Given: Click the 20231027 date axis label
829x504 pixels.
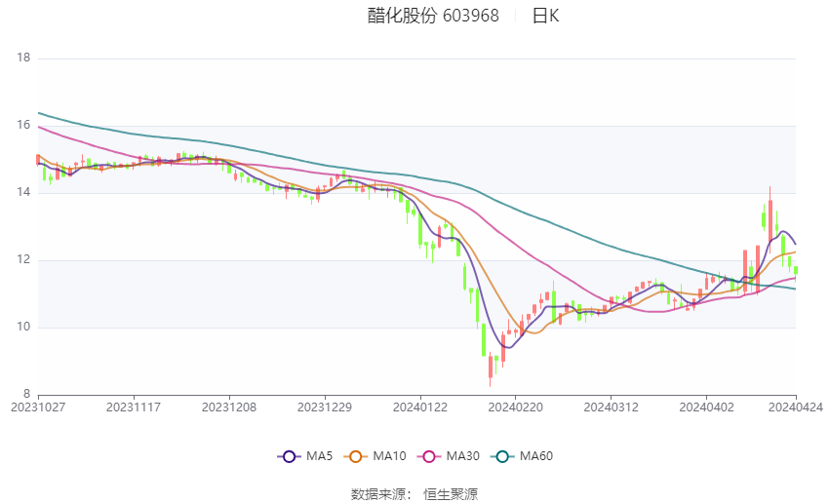Looking at the screenshot, I should tap(38, 407).
